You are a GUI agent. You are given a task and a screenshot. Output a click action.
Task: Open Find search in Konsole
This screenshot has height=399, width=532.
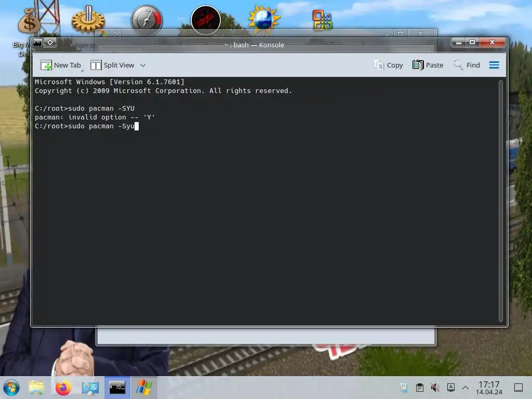pyautogui.click(x=467, y=65)
